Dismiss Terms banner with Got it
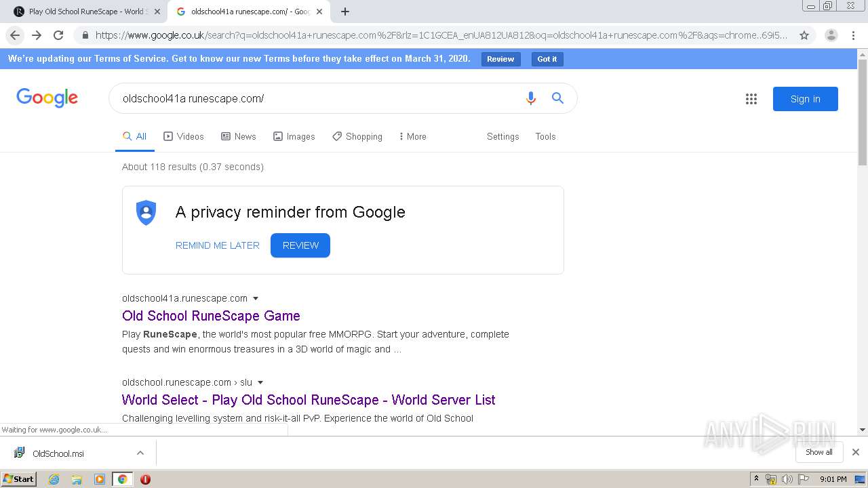This screenshot has height=488, width=868. click(547, 59)
